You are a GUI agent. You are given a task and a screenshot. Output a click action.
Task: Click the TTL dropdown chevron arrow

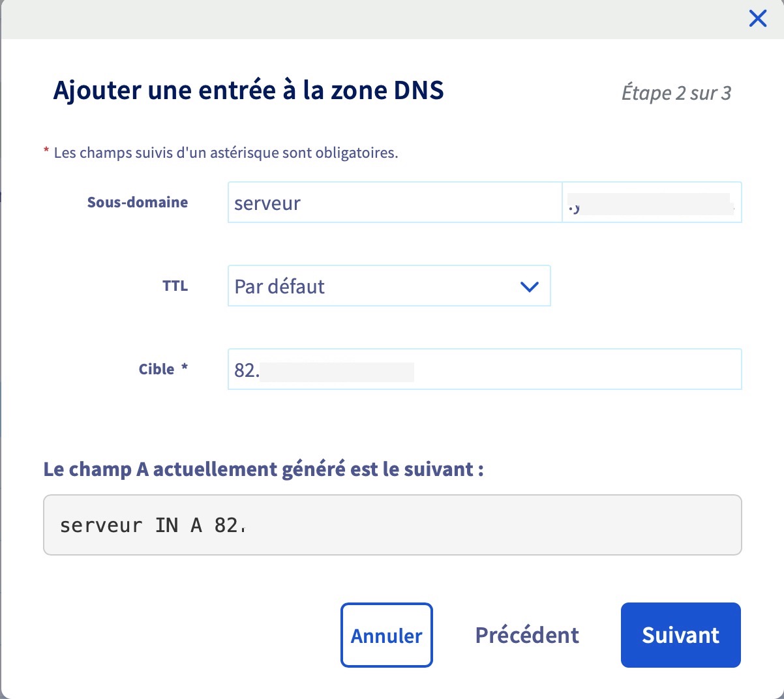coord(529,286)
